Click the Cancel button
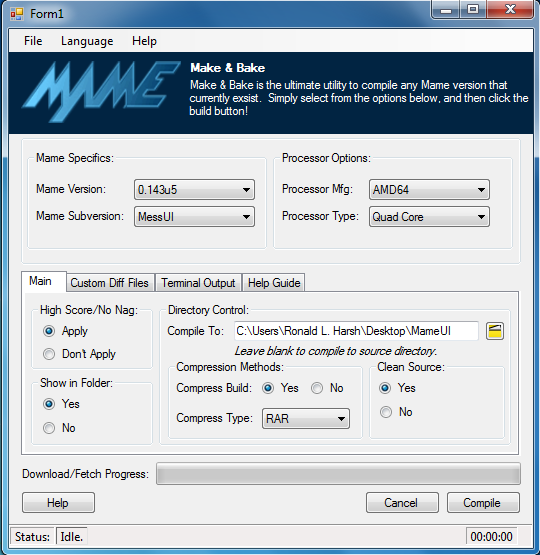 coord(402,503)
